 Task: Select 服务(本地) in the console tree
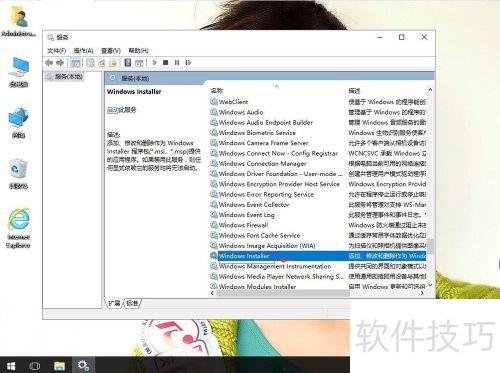pyautogui.click(x=69, y=77)
